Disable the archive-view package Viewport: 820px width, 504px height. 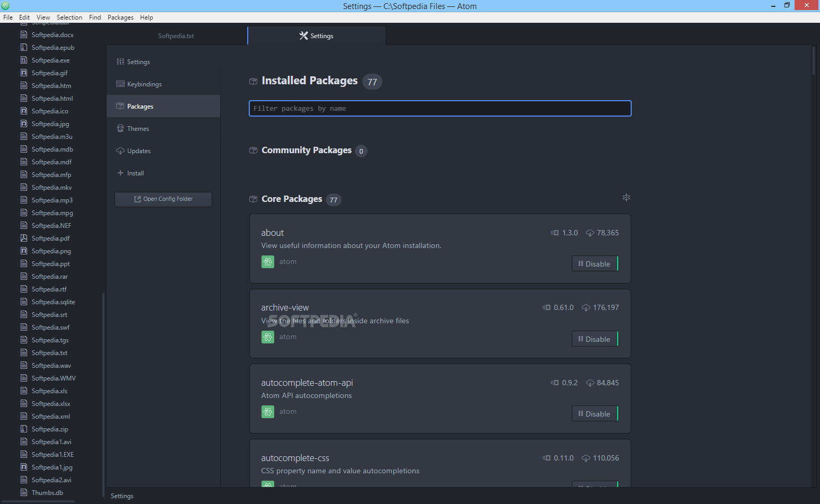(x=595, y=339)
